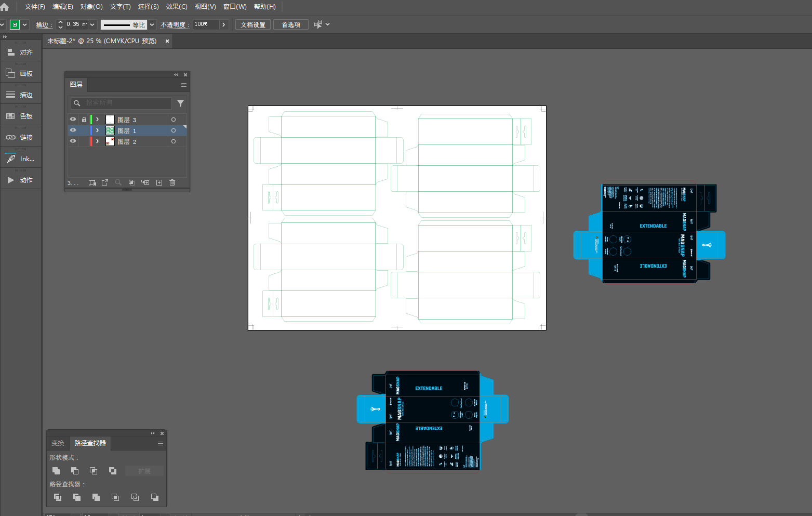Delete selected layer with trash icon

click(x=172, y=183)
